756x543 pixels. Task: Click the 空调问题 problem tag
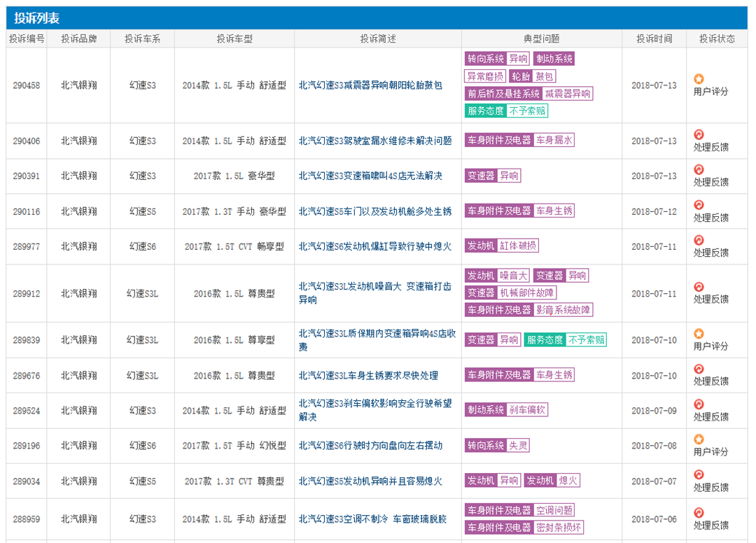point(554,510)
